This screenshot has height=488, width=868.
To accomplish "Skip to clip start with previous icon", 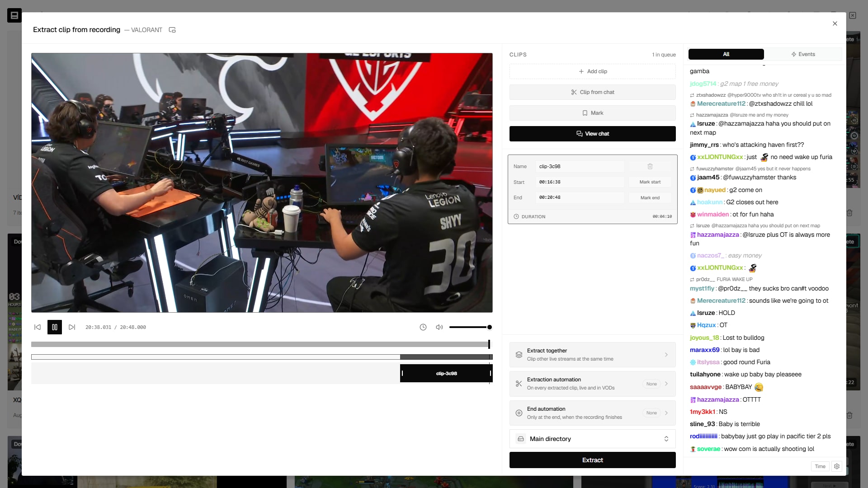I will 38,327.
